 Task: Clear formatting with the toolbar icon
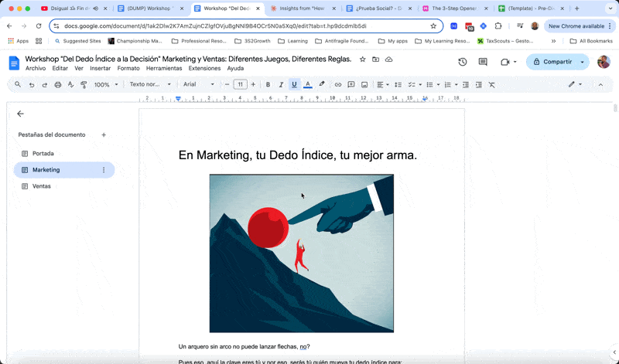491,85
